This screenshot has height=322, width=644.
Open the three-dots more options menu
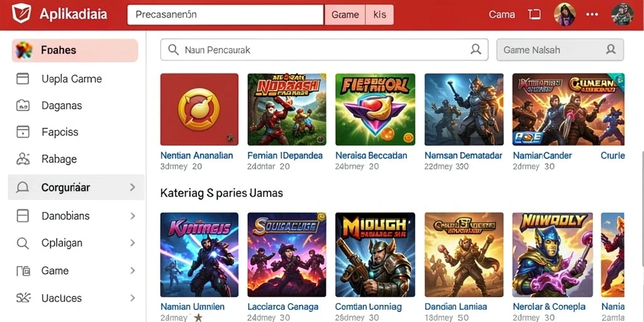coord(592,14)
